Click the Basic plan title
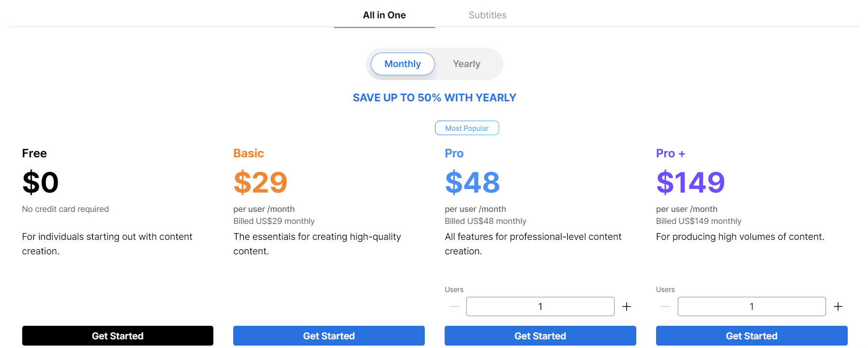 (248, 153)
